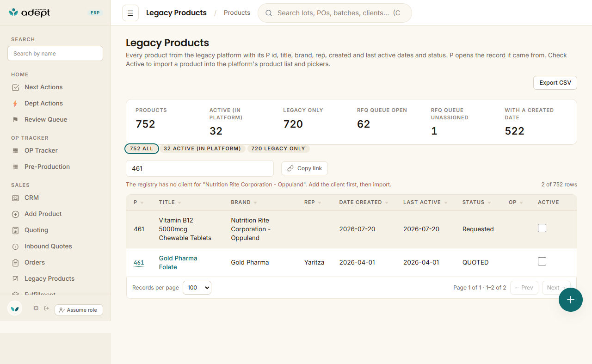
Task: Click the Nutrition Rite Corporation brand cell
Action: tap(251, 229)
